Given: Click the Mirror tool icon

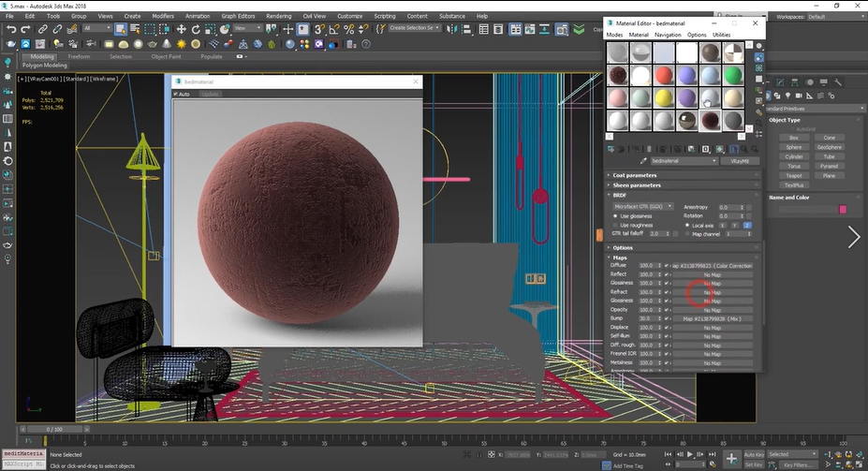Looking at the screenshot, I should (451, 29).
